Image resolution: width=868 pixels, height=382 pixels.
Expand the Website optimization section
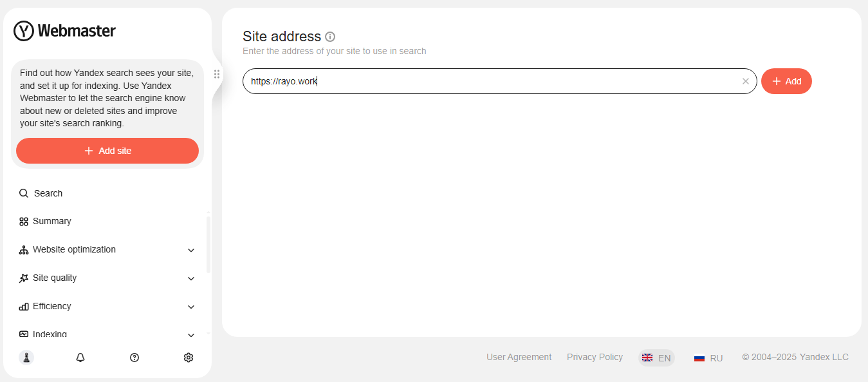[190, 250]
